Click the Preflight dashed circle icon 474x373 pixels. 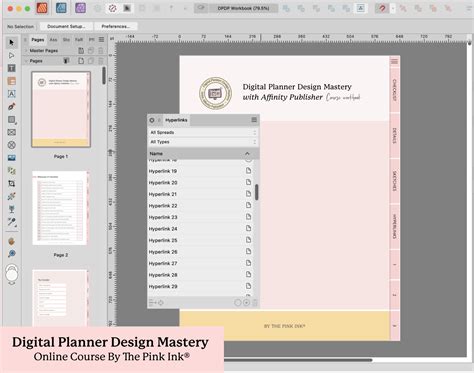click(113, 8)
